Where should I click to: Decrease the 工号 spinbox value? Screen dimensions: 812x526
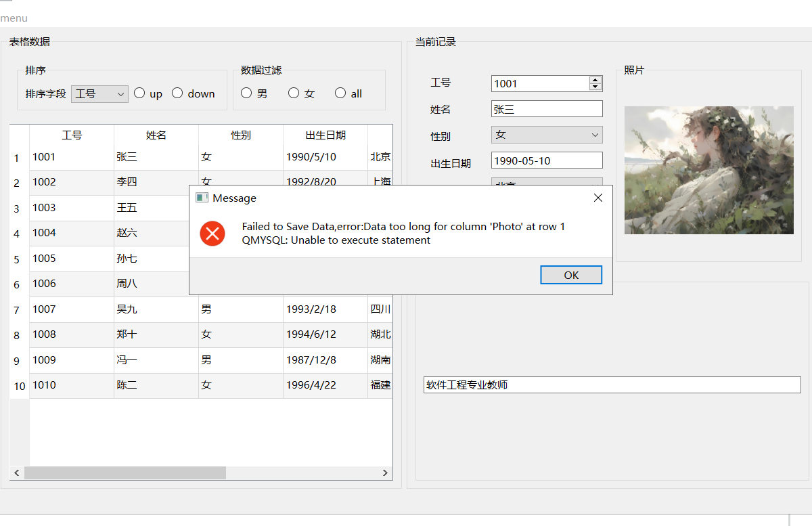click(595, 87)
